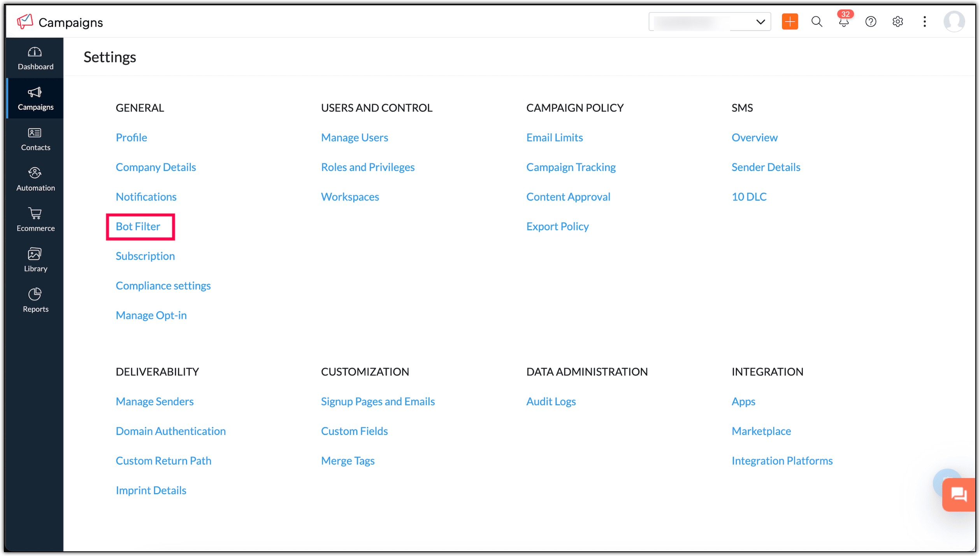Open the search magnifier icon
This screenshot has height=556, width=980.
(817, 22)
